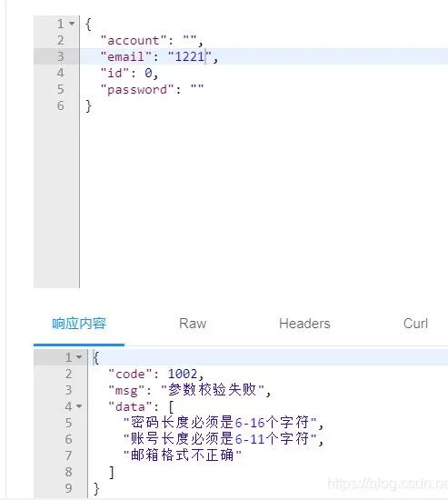Switch to the Raw tab
Image resolution: width=448 pixels, height=500 pixels.
[193, 324]
